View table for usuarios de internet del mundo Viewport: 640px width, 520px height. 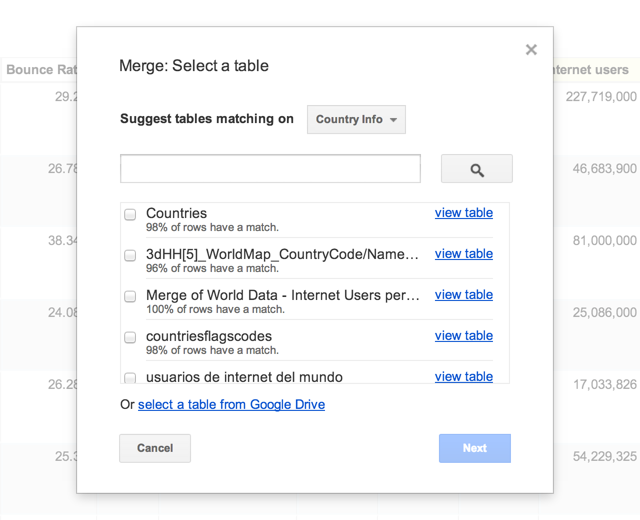pos(464,376)
